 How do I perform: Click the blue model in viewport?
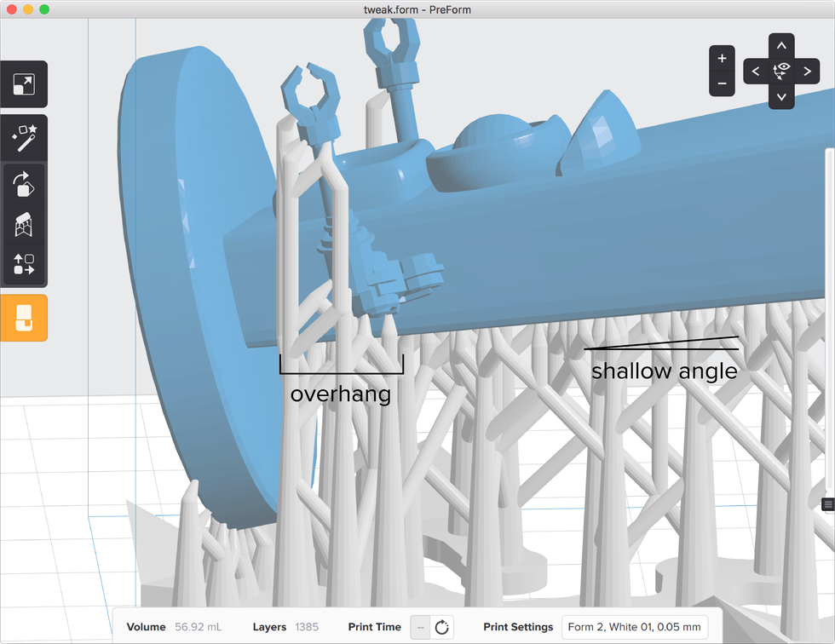pos(511,247)
